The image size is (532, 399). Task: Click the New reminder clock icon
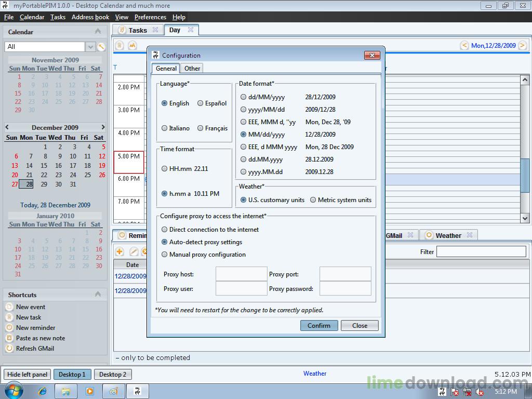(x=9, y=328)
